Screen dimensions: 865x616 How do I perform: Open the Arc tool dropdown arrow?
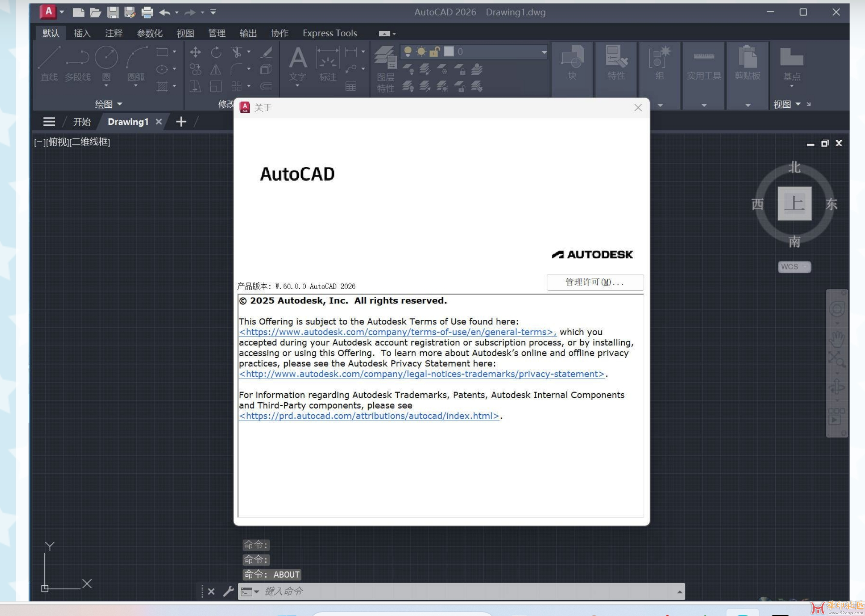pyautogui.click(x=136, y=85)
